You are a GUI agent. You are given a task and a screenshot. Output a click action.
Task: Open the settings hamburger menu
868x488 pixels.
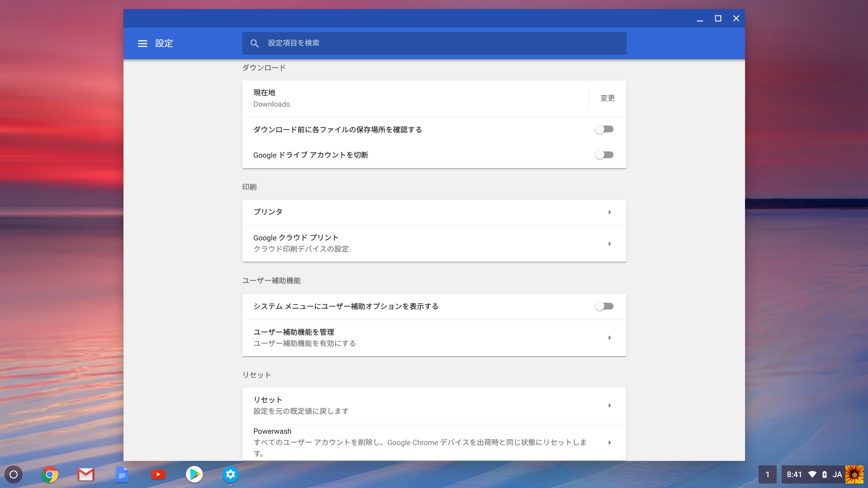tap(142, 43)
